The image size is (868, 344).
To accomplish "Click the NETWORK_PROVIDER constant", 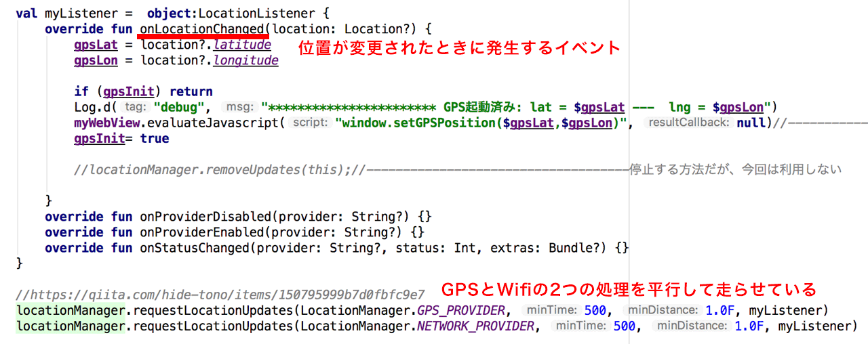I will [x=475, y=326].
